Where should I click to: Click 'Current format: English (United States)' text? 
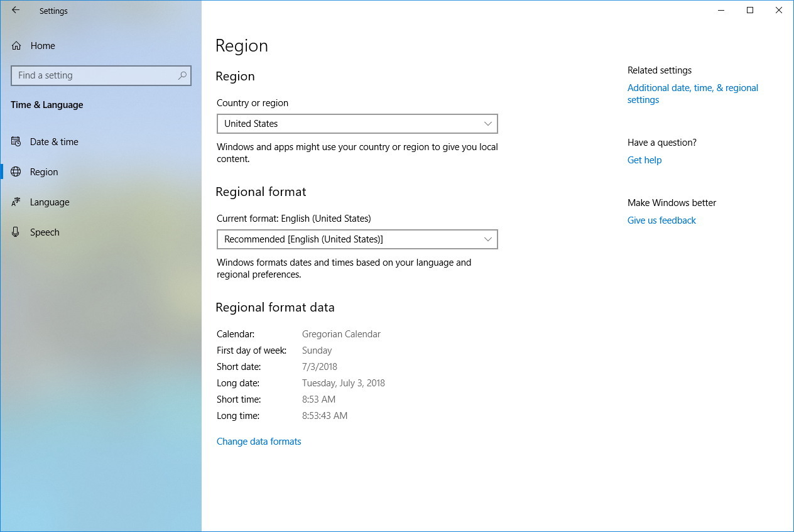(x=294, y=219)
